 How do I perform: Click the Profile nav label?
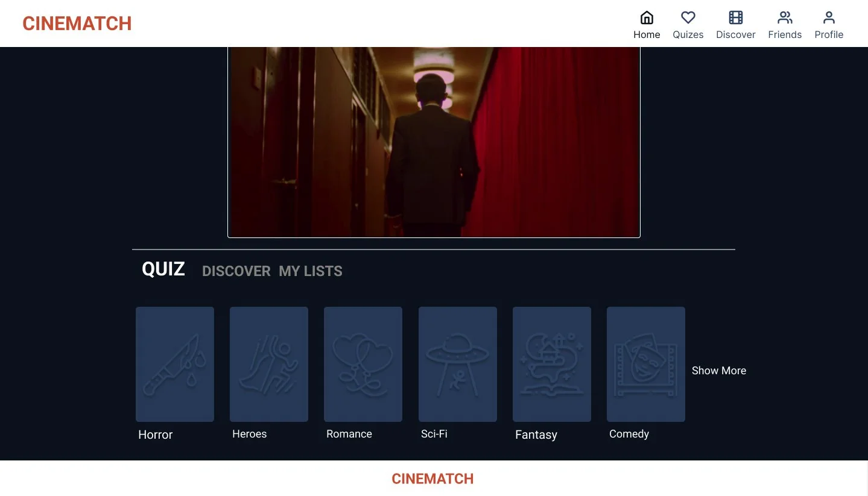pos(829,34)
